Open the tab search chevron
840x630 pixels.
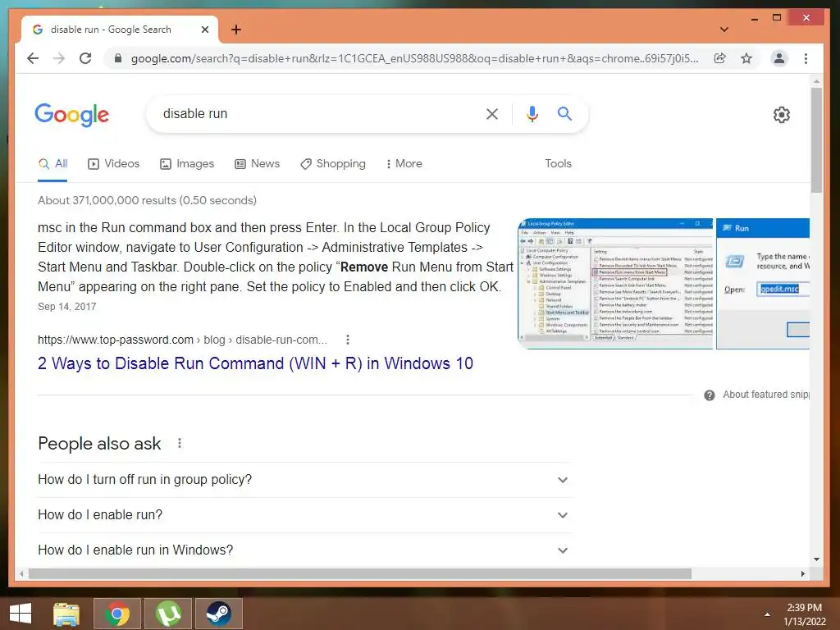pos(724,30)
